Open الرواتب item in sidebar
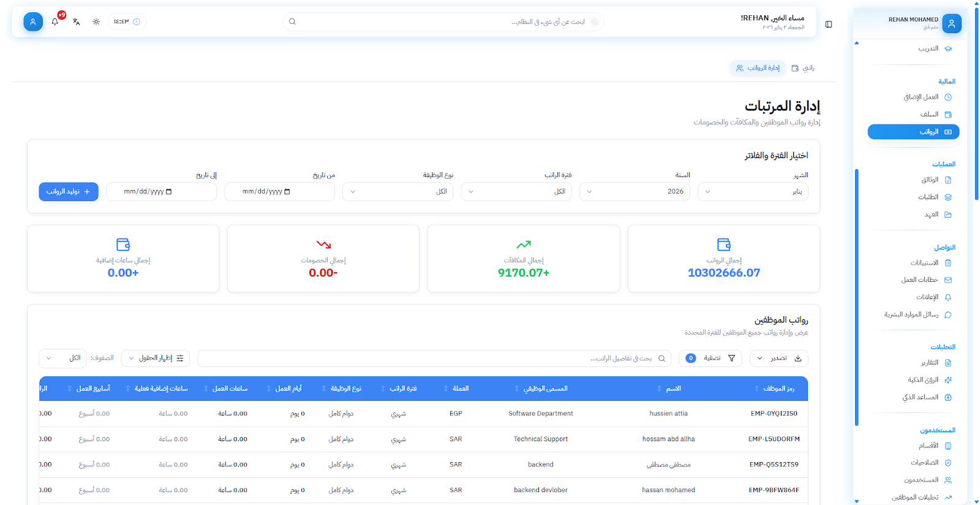Image resolution: width=980 pixels, height=505 pixels. tap(913, 132)
